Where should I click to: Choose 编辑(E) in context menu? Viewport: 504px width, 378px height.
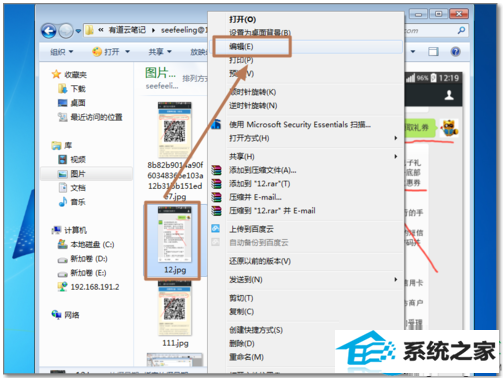pyautogui.click(x=241, y=47)
